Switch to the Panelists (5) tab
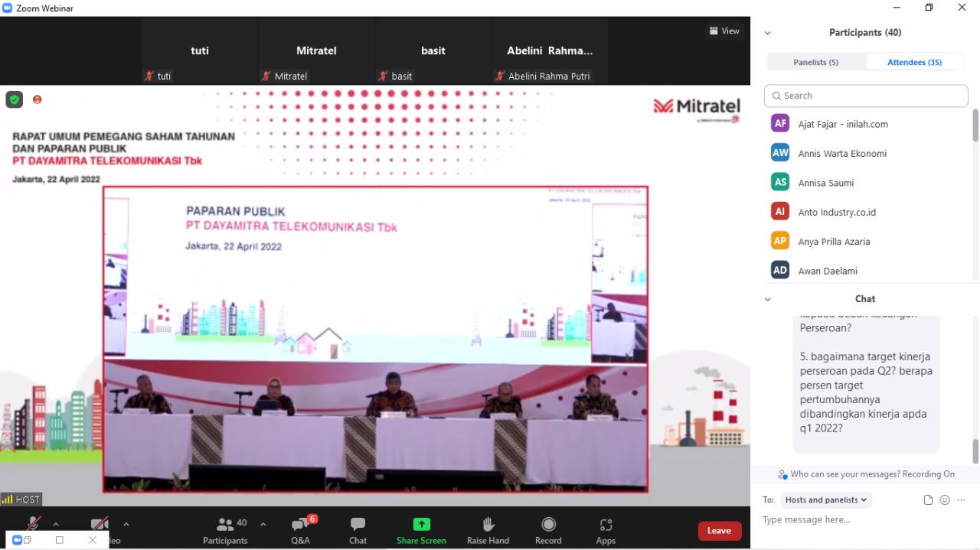Viewport: 980px width, 550px height. coord(816,62)
